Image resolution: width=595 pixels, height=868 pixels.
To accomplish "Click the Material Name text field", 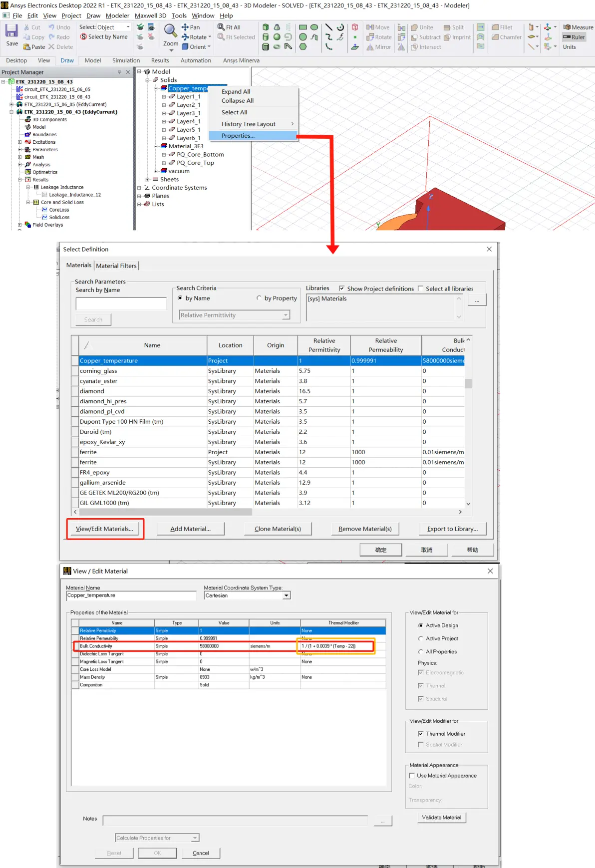I will click(x=131, y=595).
